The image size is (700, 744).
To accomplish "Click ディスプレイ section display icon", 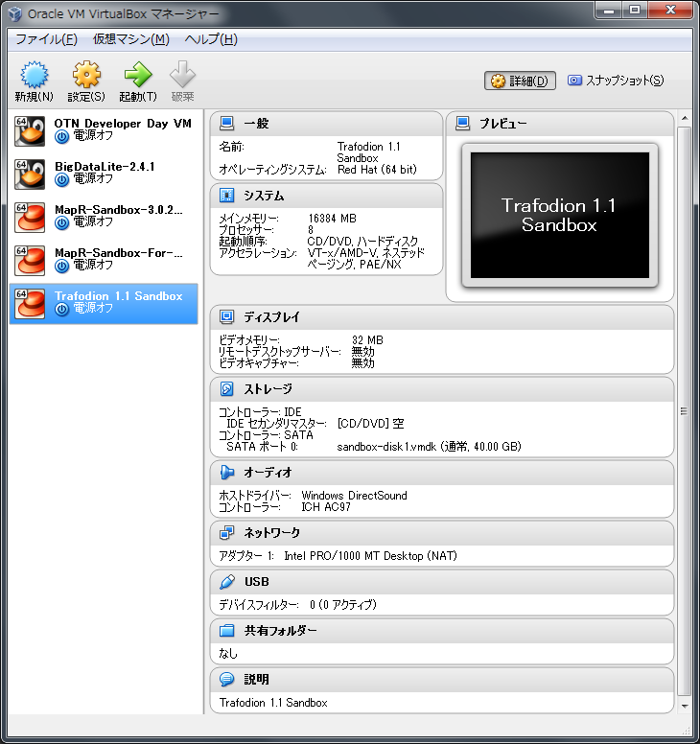I will coord(226,316).
